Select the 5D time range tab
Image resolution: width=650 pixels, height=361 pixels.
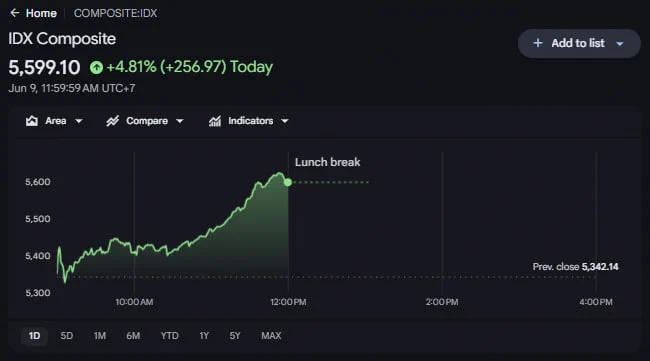pyautogui.click(x=67, y=336)
